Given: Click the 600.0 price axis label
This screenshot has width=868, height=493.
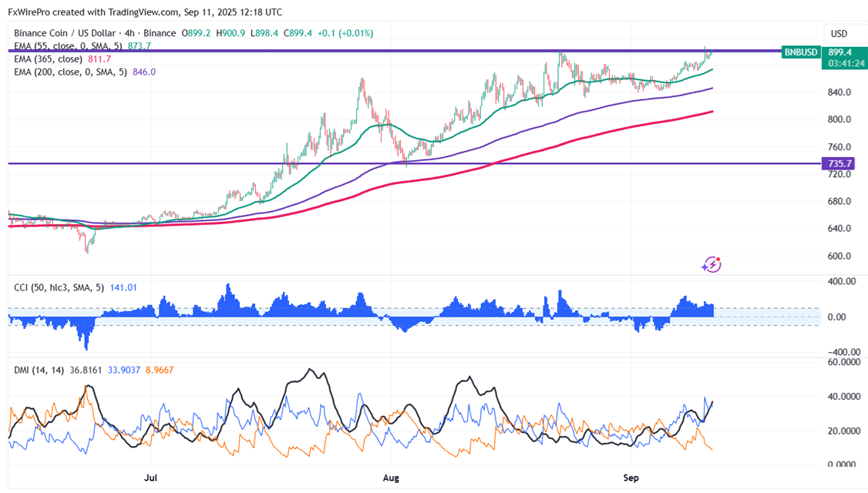Looking at the screenshot, I should pos(839,257).
